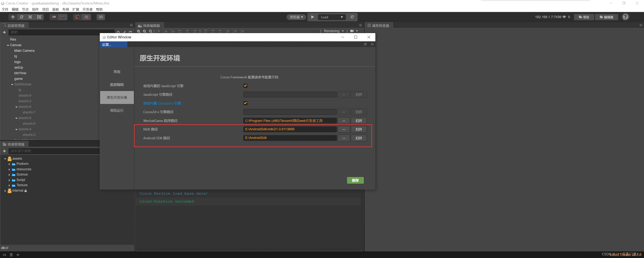This screenshot has width=644, height=258.
Task: Open the 开发者 menu
Action: [x=87, y=10]
